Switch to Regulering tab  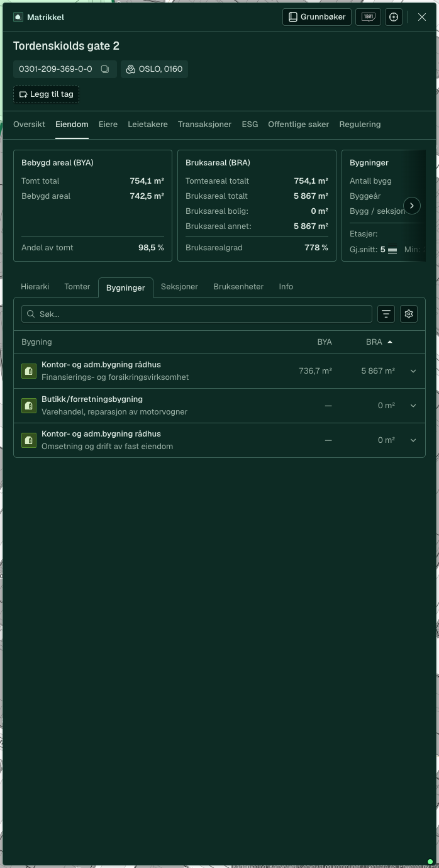(360, 125)
